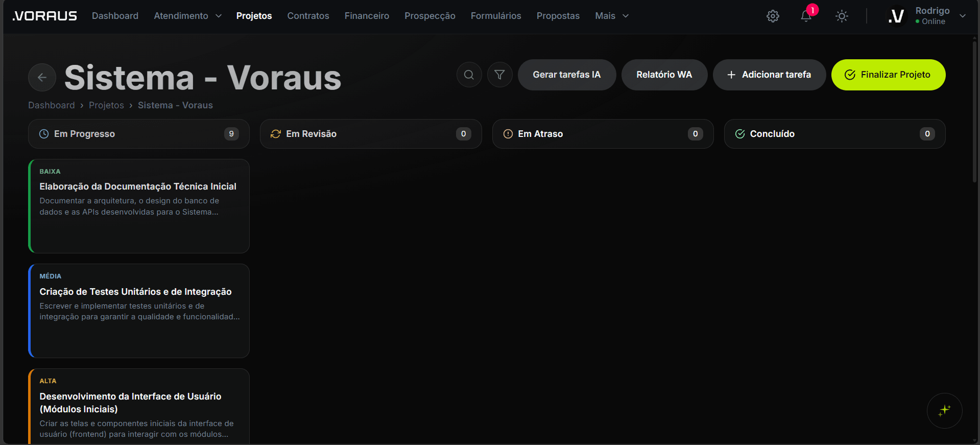Click the ALTA priority label
Viewport: 980px width, 445px height.
(48, 381)
